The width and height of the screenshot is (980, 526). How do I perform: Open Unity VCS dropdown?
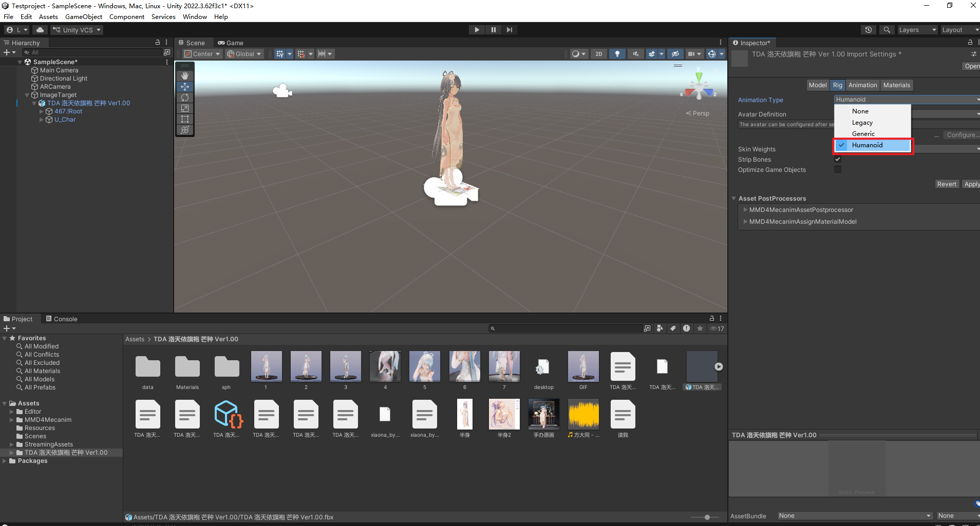[77, 30]
